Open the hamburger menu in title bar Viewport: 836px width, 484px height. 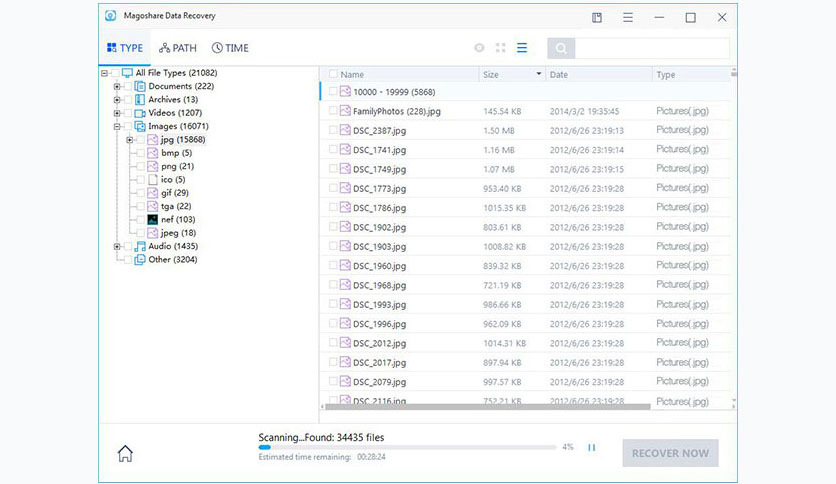pos(628,18)
